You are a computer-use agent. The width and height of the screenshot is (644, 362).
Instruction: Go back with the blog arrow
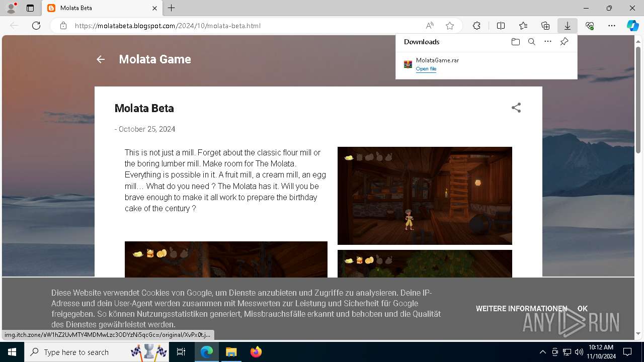(101, 59)
